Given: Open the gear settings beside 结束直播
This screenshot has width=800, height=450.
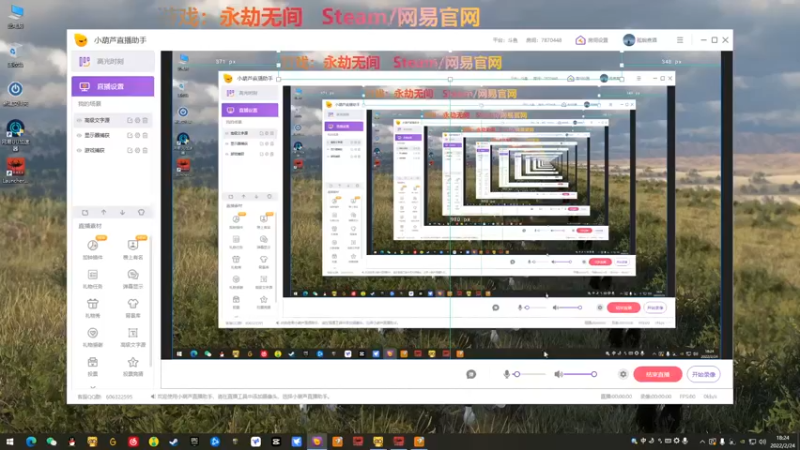Looking at the screenshot, I should 623,374.
